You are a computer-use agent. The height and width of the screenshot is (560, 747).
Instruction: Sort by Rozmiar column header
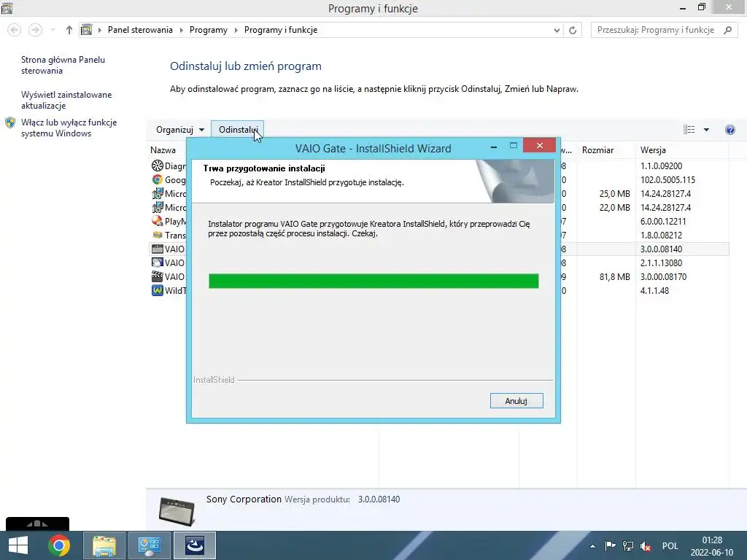[597, 150]
